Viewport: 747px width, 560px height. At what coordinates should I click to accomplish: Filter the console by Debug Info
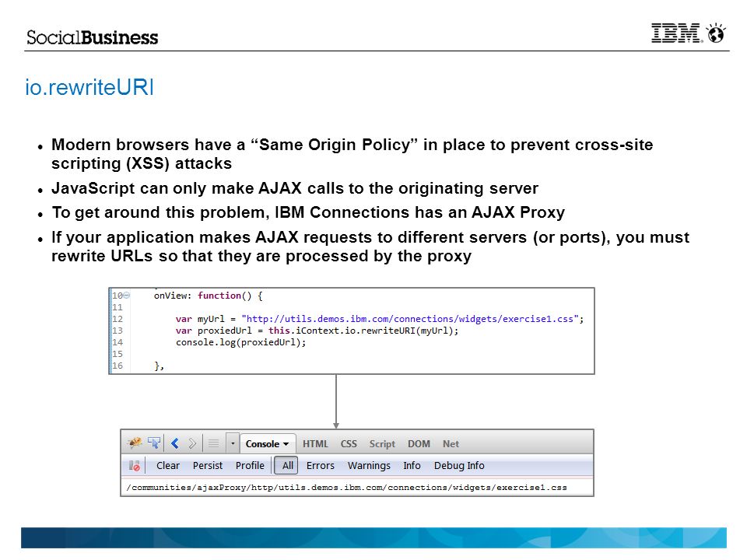(x=459, y=465)
